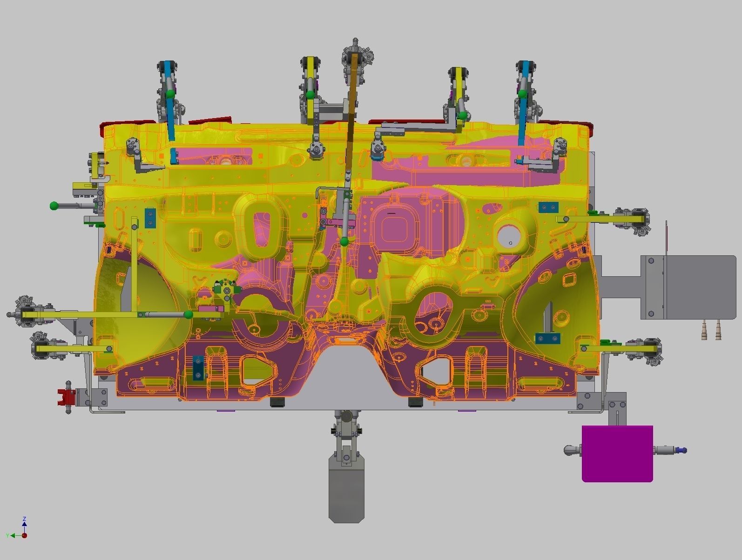Click the teal block at the lower left of the panel
Viewport: 742px width, 560px height.
(198, 367)
